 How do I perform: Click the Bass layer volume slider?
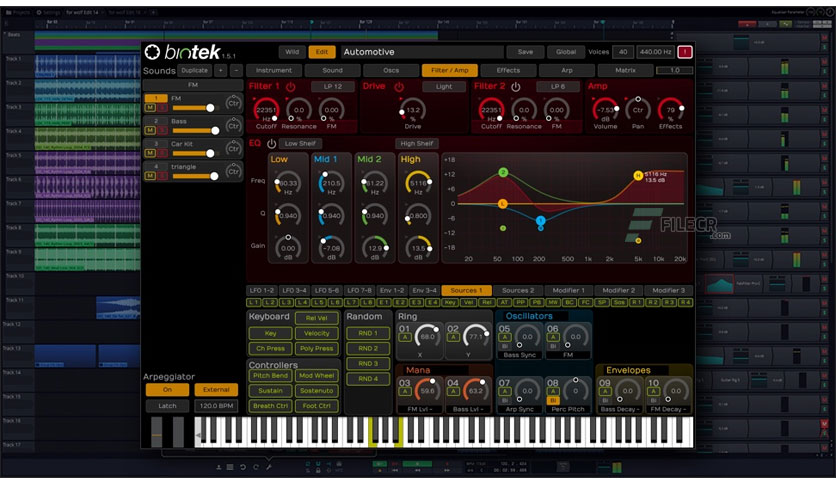tap(195, 131)
